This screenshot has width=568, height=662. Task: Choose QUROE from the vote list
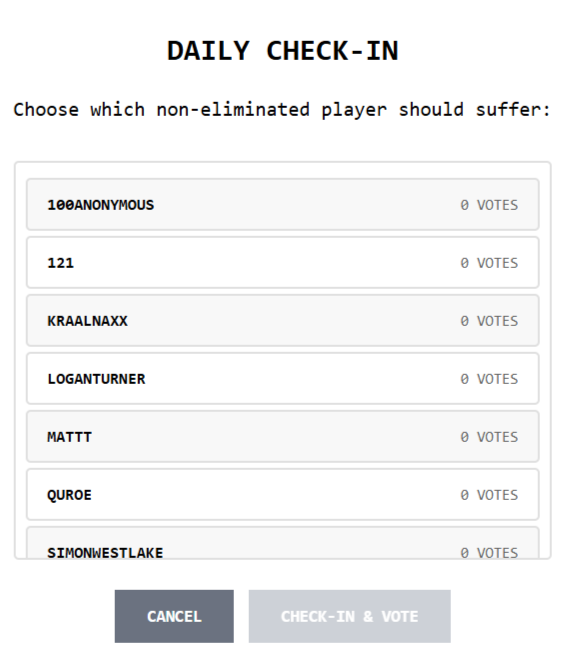pos(283,494)
